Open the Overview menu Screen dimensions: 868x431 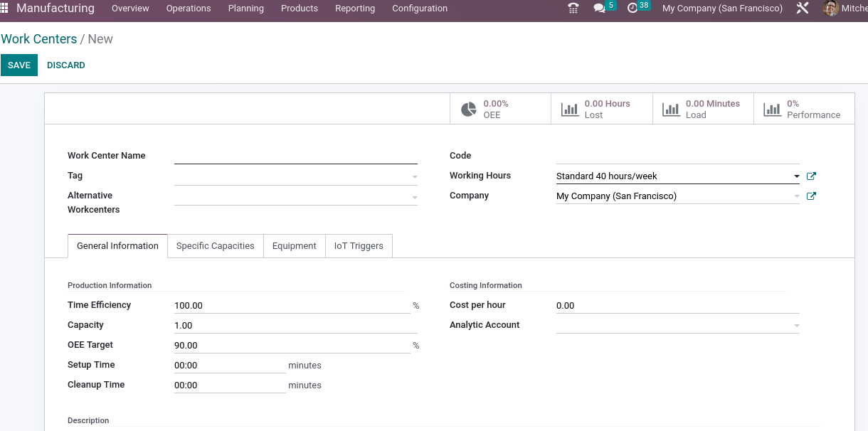[130, 9]
